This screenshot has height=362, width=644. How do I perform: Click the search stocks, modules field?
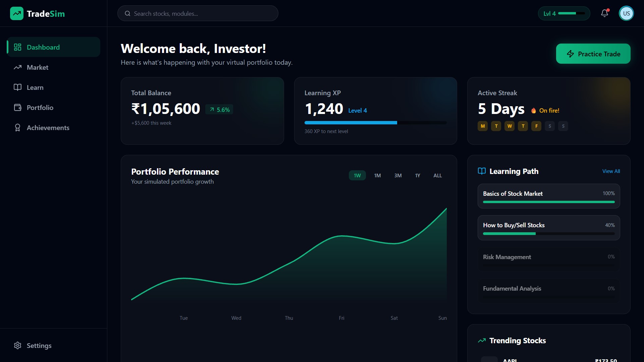point(198,13)
